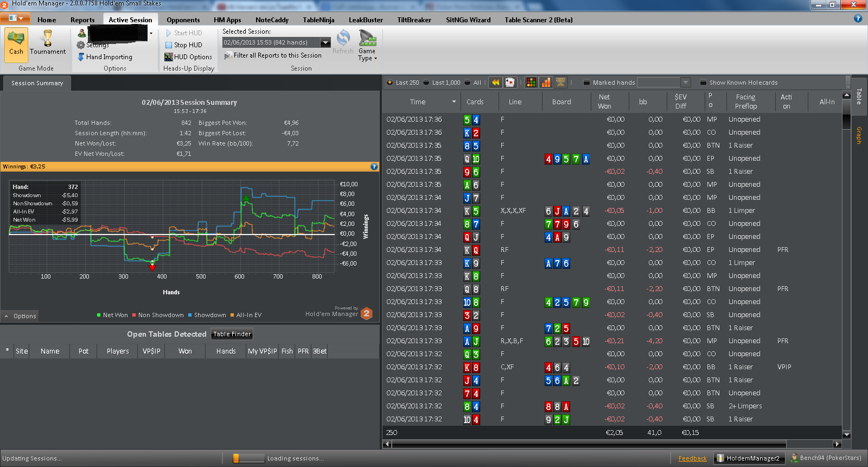Sort by Facing Preflop column header
868x467 pixels.
coord(745,102)
